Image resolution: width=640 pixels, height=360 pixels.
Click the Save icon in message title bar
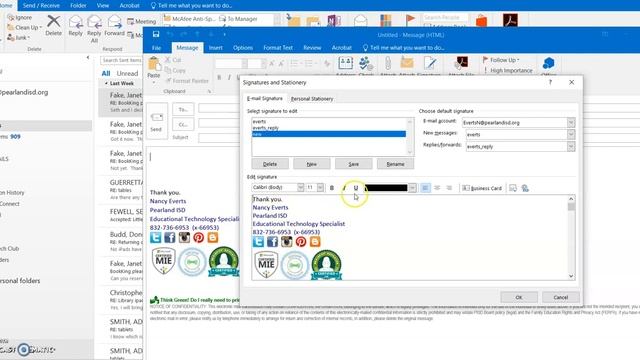pos(156,34)
